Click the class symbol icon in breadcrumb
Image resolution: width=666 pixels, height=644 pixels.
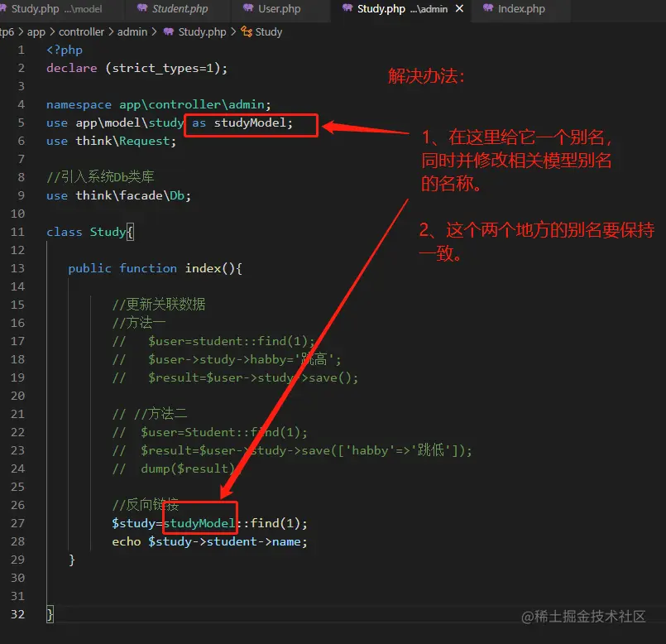tap(247, 31)
